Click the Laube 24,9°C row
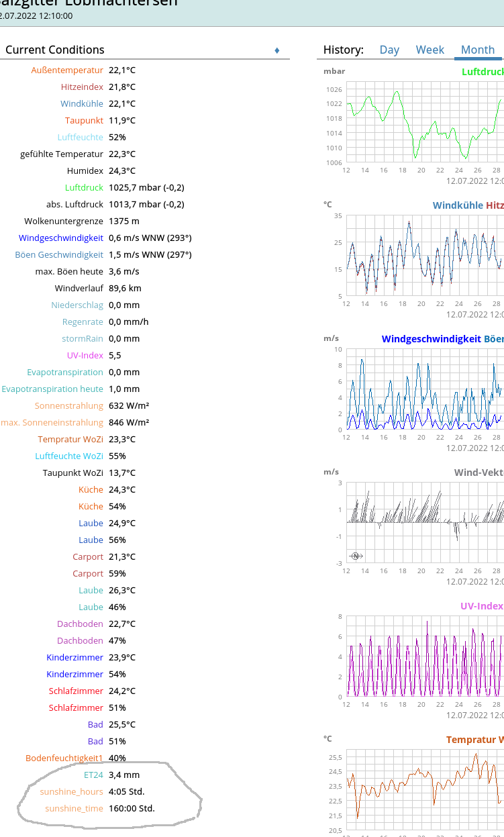 coord(107,523)
